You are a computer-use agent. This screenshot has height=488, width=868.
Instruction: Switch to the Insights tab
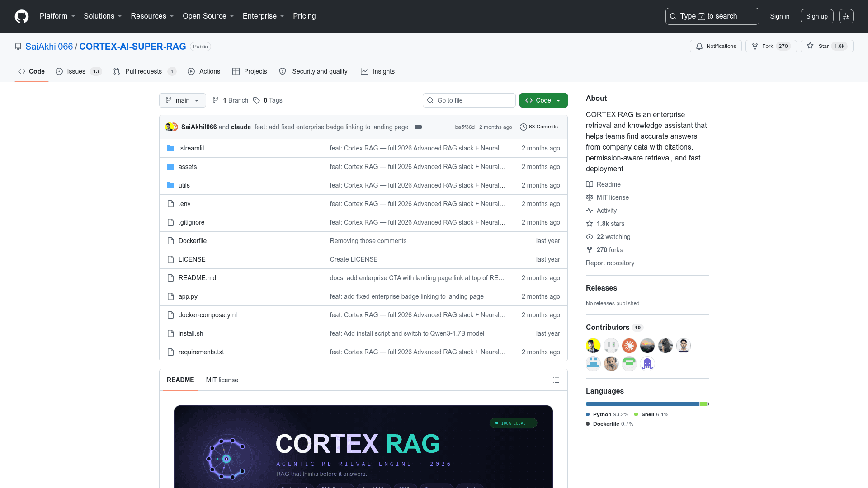(x=377, y=71)
